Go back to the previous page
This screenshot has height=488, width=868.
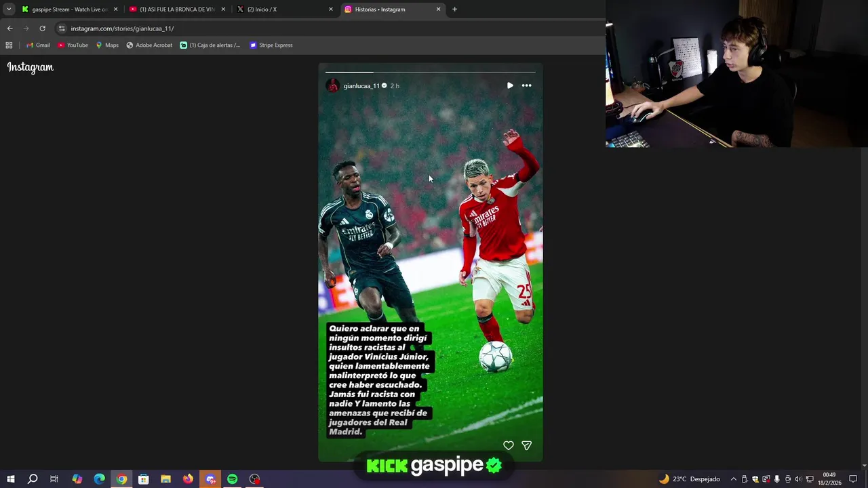tap(9, 28)
